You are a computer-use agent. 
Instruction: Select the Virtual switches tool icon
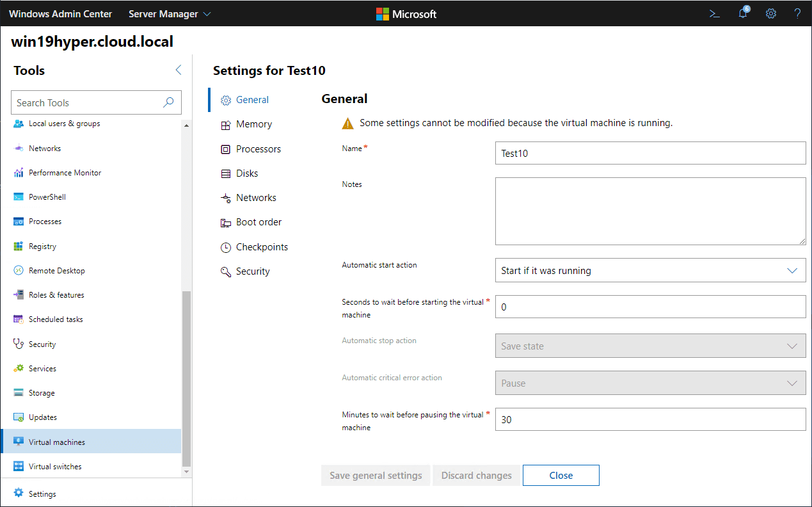click(x=17, y=466)
